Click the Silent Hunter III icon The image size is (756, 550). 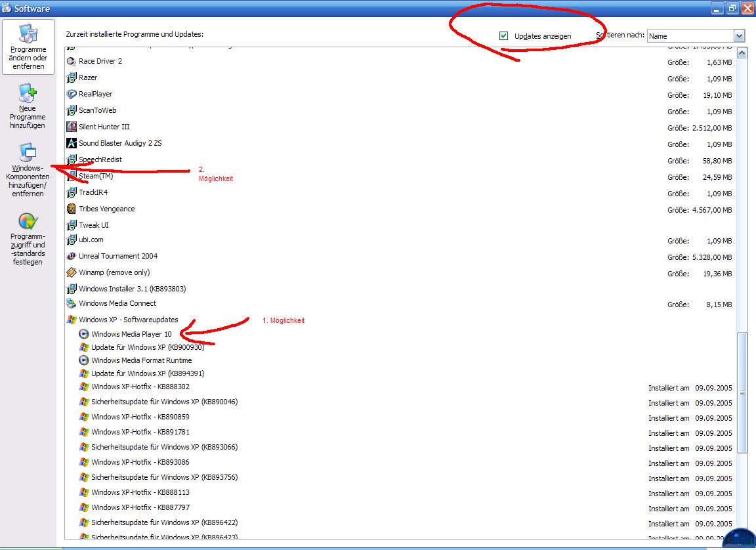72,127
